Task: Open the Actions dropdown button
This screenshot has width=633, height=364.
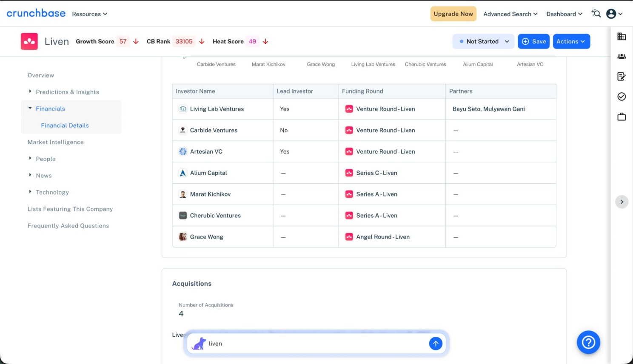Action: pos(571,41)
